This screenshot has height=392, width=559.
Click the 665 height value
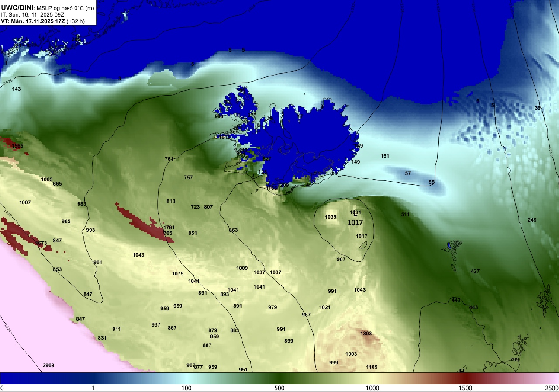pyautogui.click(x=57, y=184)
